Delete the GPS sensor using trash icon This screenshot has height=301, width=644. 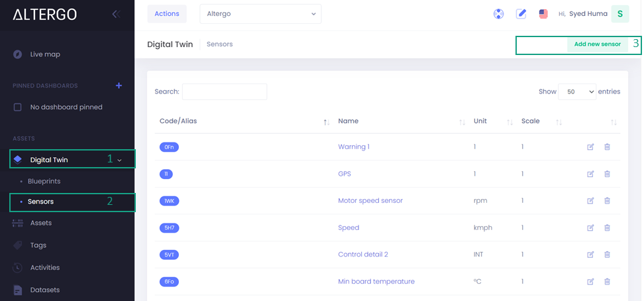607,174
